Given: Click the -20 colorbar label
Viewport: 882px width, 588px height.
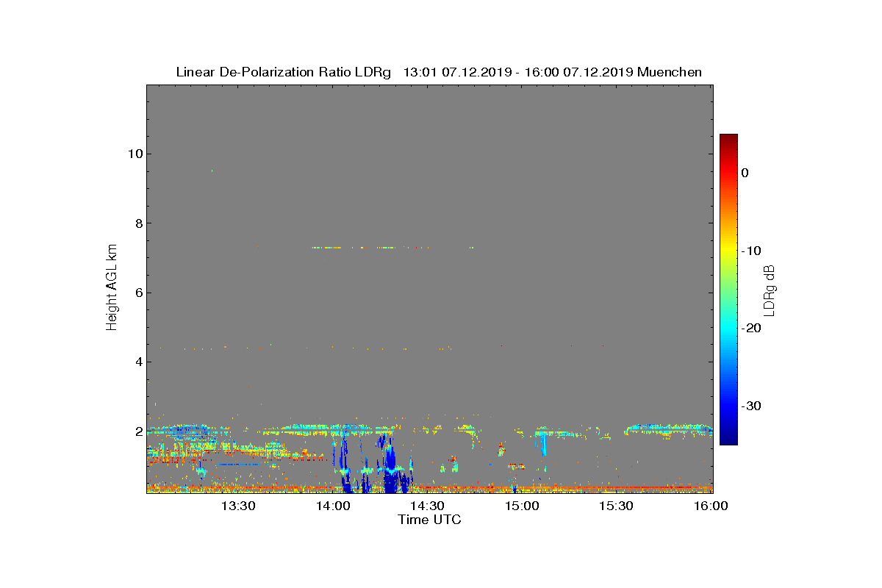Looking at the screenshot, I should 750,328.
